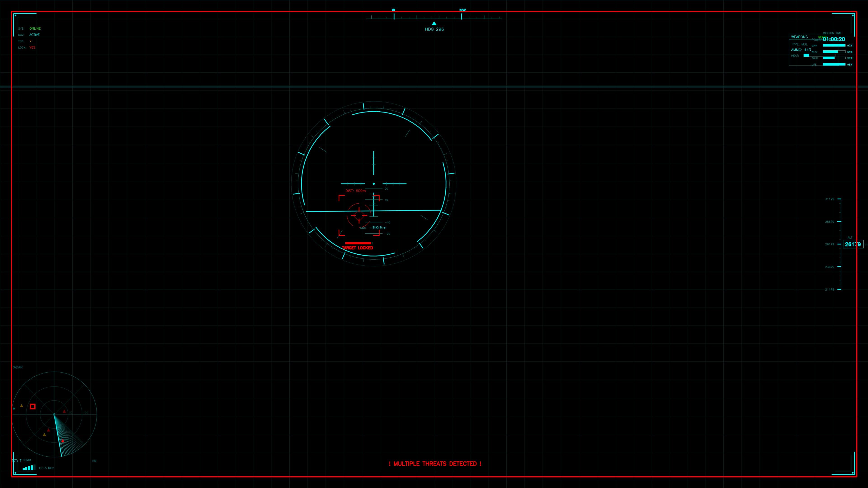
Task: Click the HEAT level bar in weapons panel
Action: tap(806, 55)
